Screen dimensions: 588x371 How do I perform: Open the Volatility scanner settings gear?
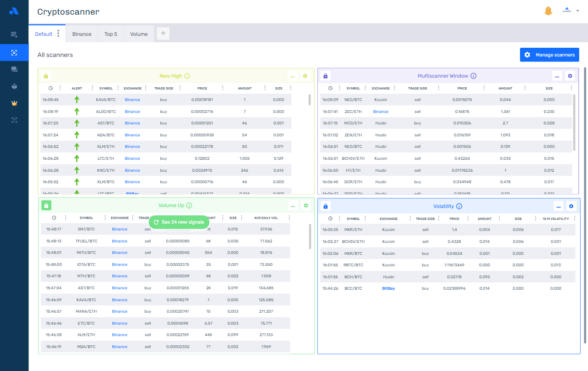[571, 206]
